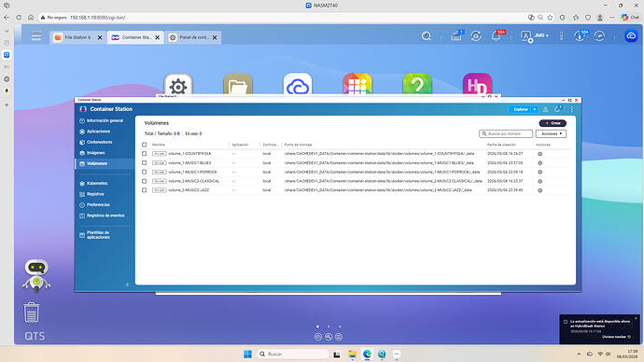The width and height of the screenshot is (644, 362).
Task: Open the JMG user account menu
Action: point(534,36)
